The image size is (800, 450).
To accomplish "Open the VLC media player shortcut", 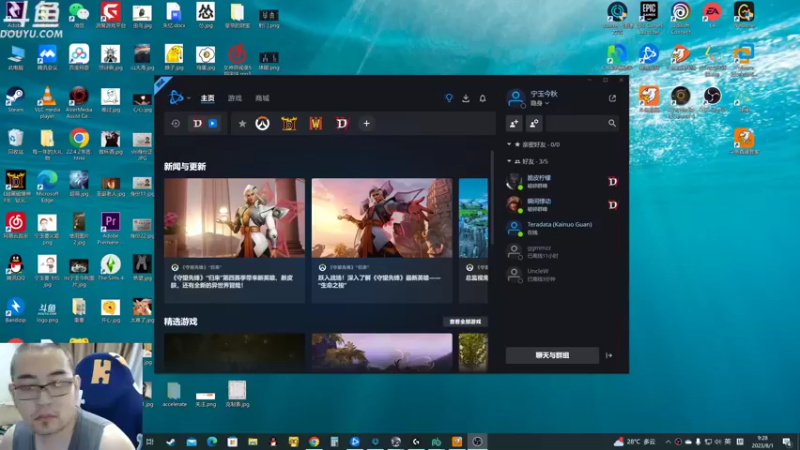I will point(47,102).
